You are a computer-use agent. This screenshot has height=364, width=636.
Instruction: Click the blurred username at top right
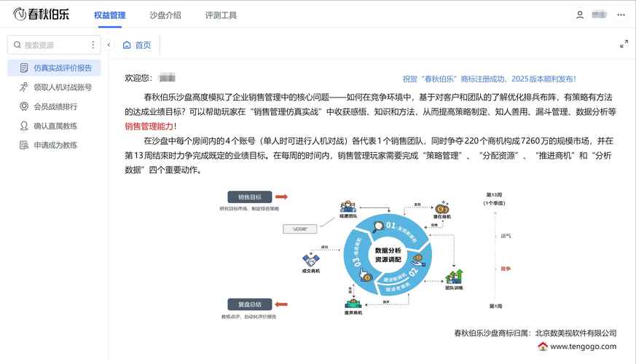599,15
